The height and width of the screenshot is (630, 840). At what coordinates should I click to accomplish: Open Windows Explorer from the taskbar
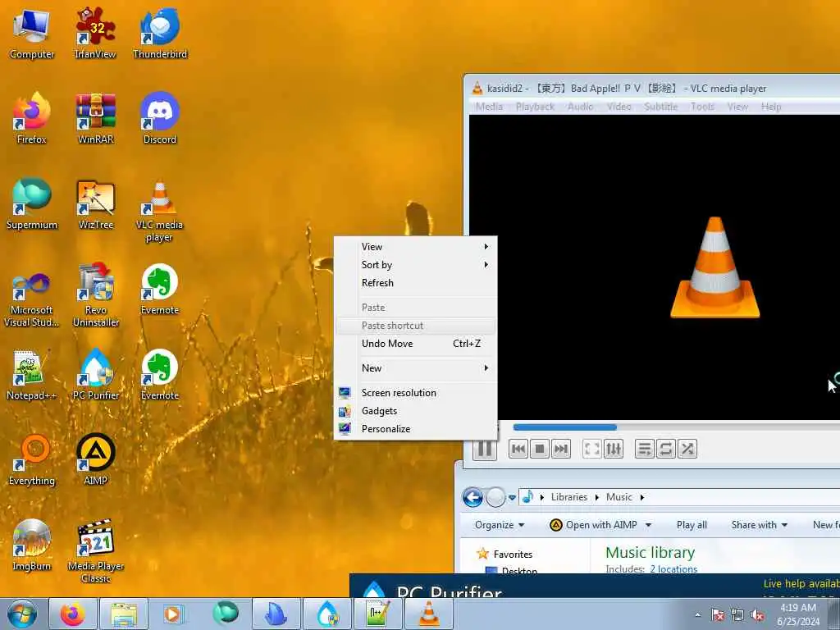tap(124, 614)
